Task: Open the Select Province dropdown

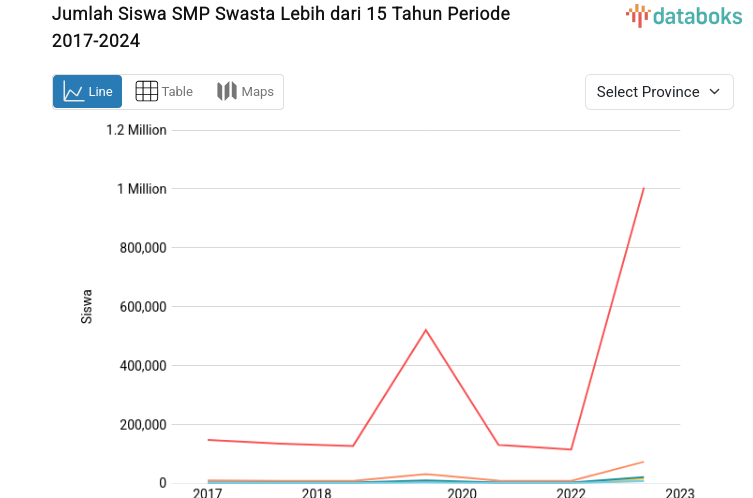Action: pyautogui.click(x=658, y=92)
